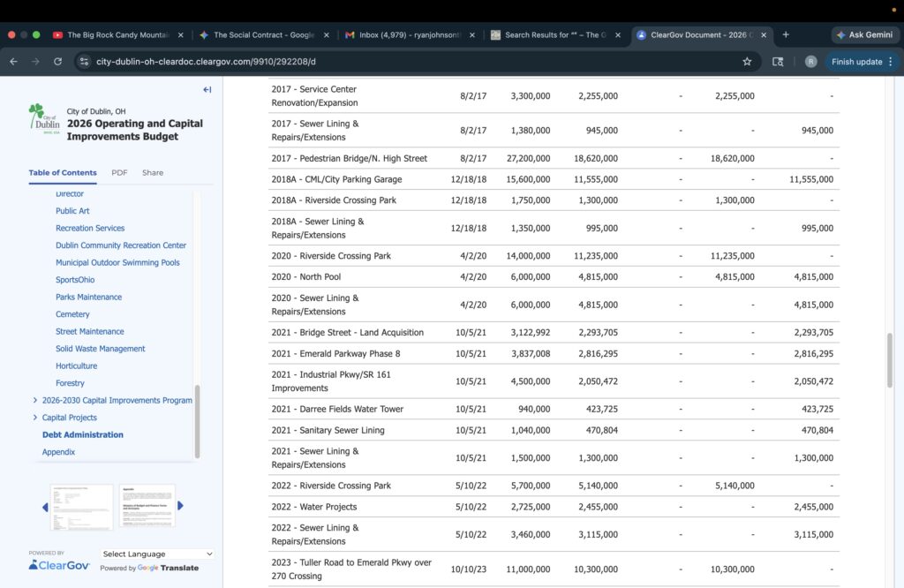Go to previous page thumbnail arrow
Image resolution: width=904 pixels, height=588 pixels.
point(45,507)
